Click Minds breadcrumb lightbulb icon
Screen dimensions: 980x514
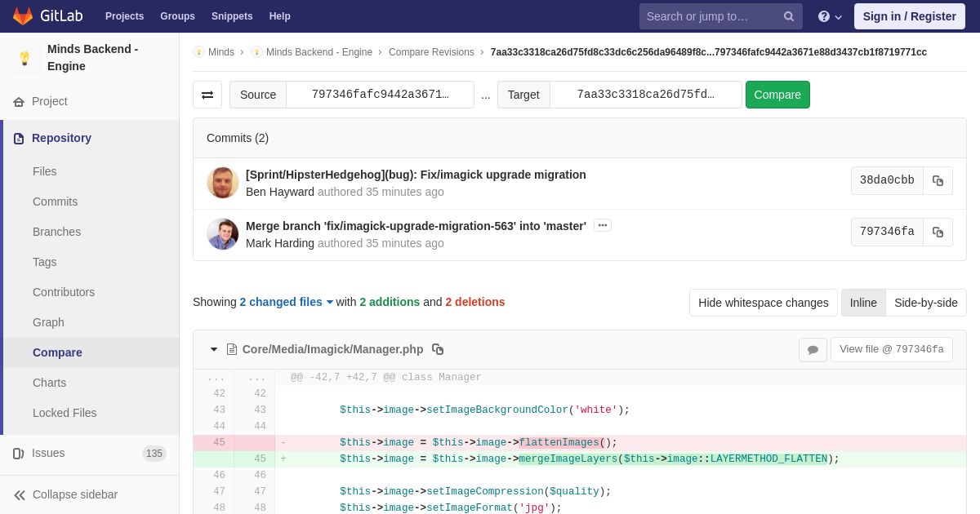coord(198,52)
